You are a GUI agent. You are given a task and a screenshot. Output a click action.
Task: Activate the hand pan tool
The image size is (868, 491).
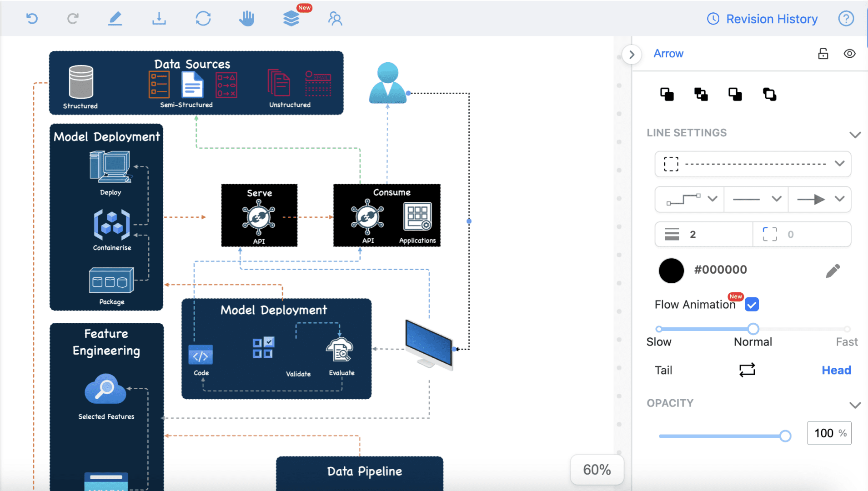246,18
